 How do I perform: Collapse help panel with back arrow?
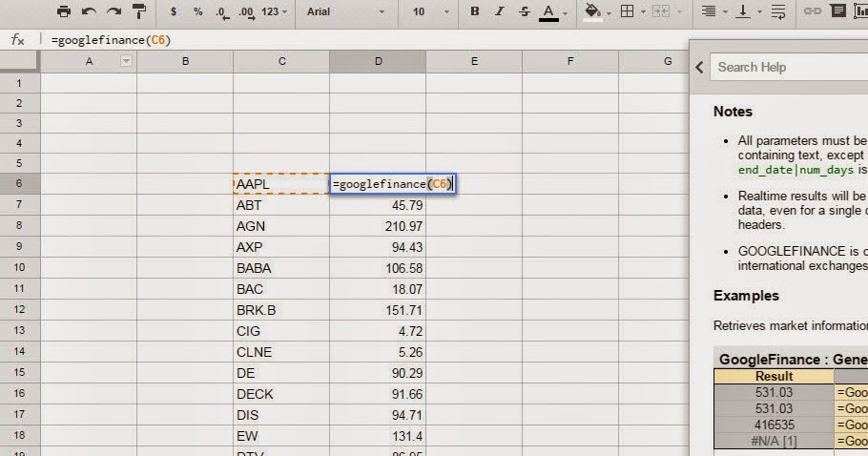[x=700, y=68]
